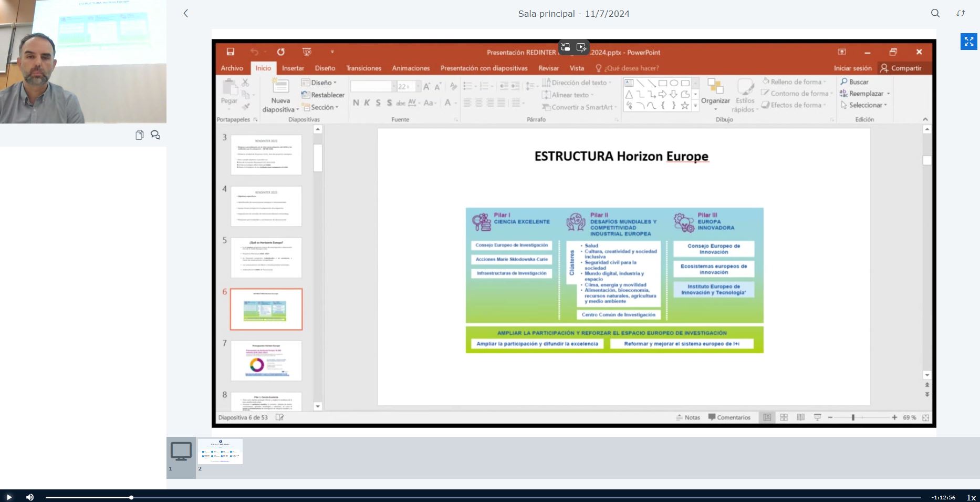The image size is (980, 502).
Task: Adjust the 69% zoom slider
Action: pos(853,417)
